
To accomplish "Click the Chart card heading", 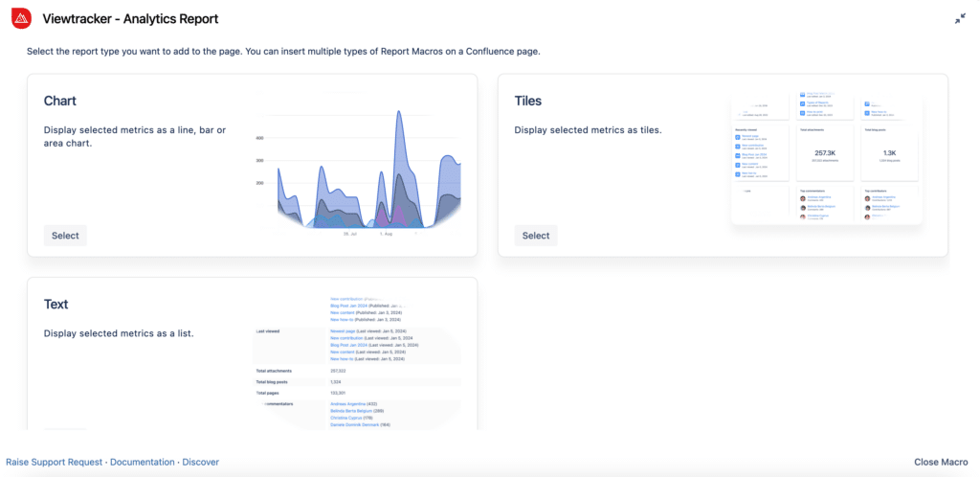I will point(60,101).
